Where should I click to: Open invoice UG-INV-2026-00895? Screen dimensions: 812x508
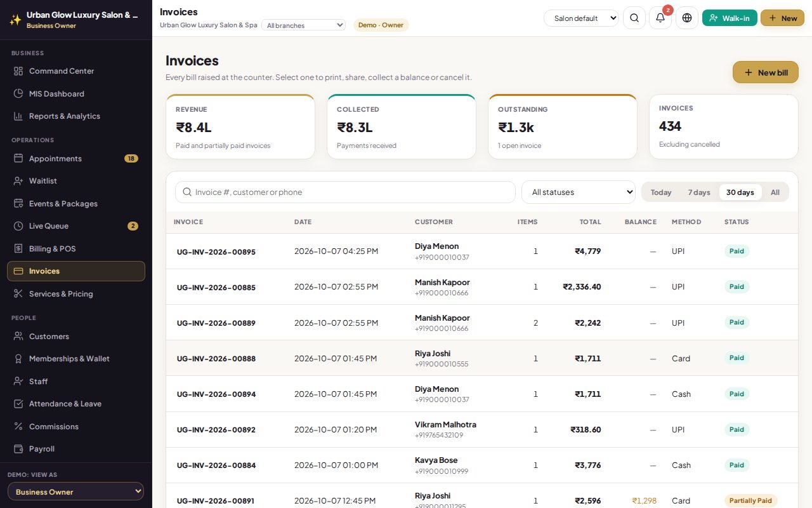tap(216, 252)
